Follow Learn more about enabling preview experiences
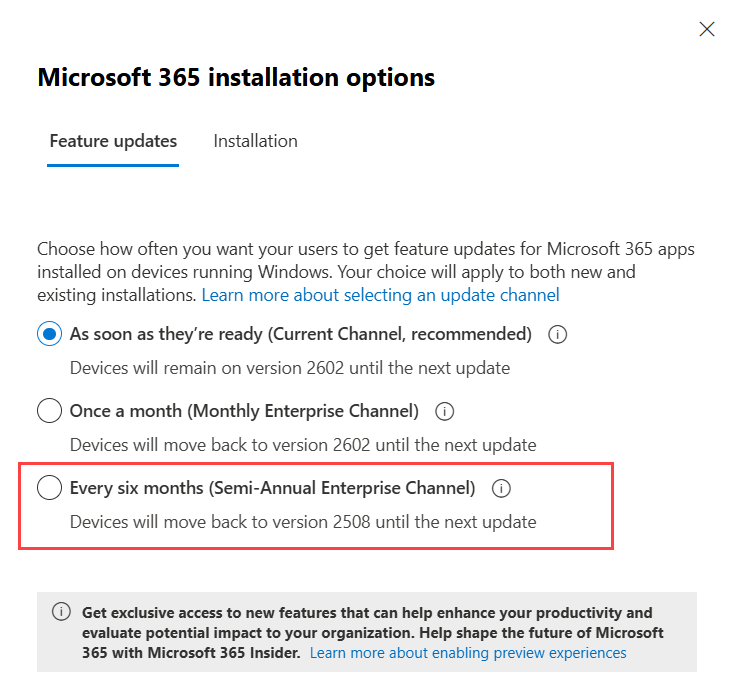Viewport: 733px width, 687px height. click(468, 653)
